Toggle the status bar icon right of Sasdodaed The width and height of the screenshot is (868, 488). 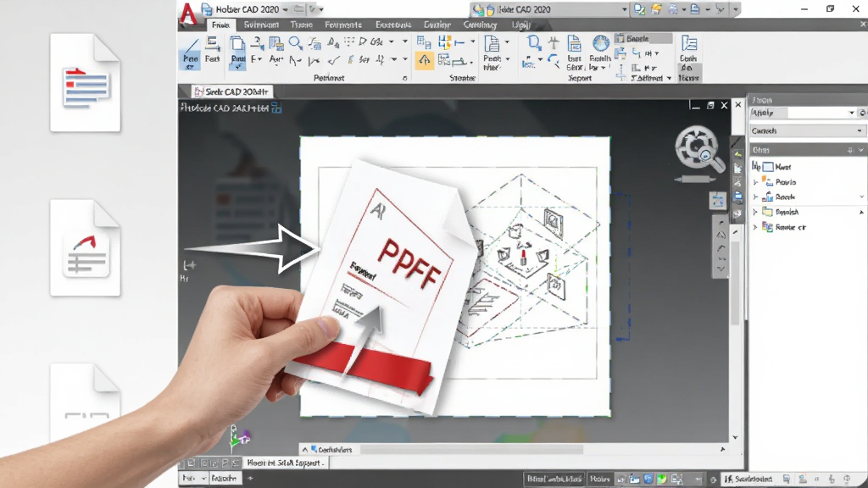787,479
